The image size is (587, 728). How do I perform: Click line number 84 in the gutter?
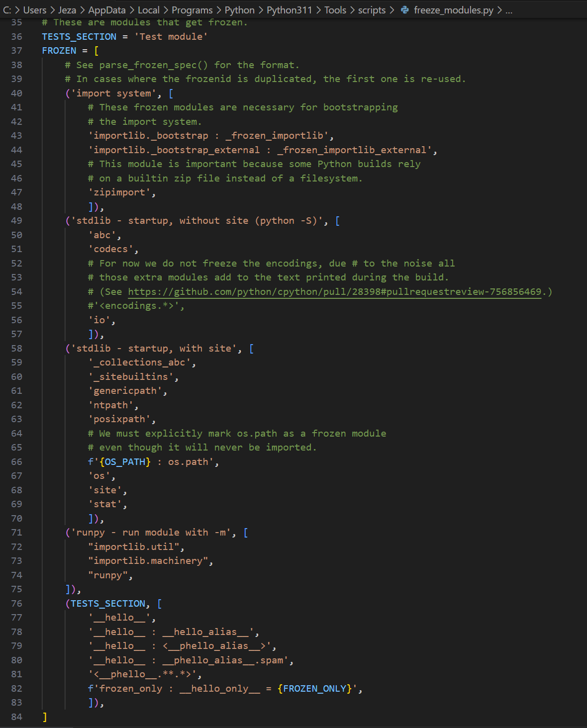(x=16, y=717)
